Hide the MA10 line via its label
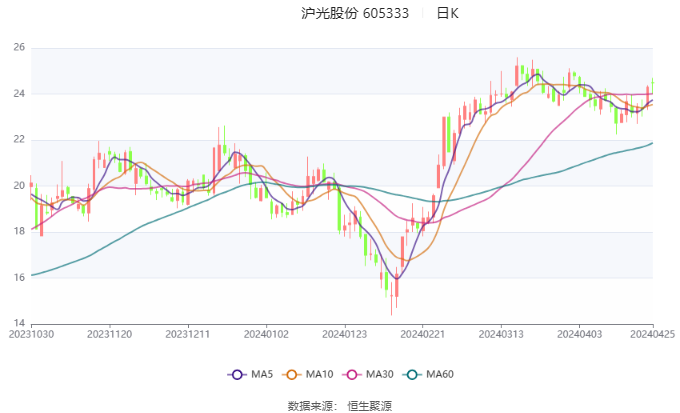Viewport: 680px width, 413px height. pyautogui.click(x=320, y=374)
